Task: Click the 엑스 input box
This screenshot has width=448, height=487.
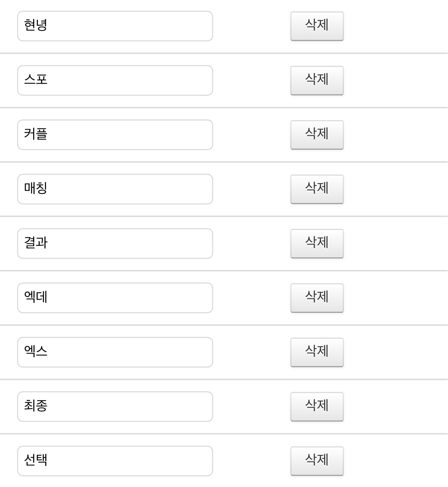Action: (x=115, y=352)
